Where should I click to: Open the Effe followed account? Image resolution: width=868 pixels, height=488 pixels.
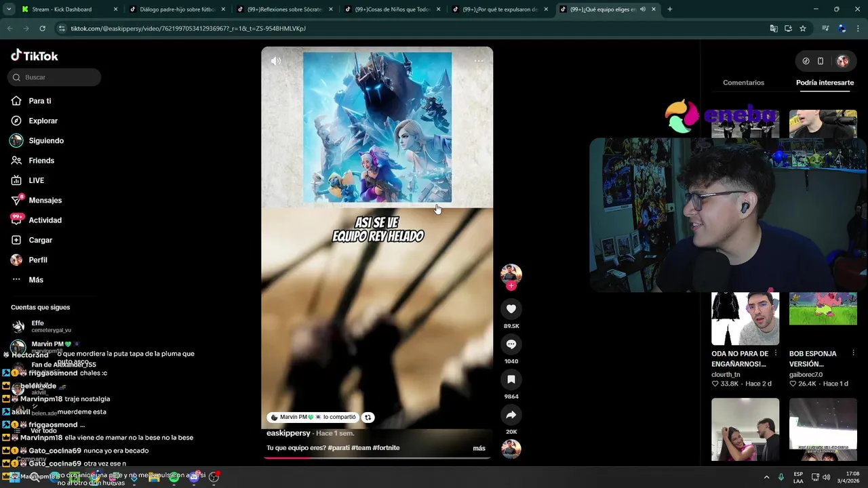(x=41, y=326)
